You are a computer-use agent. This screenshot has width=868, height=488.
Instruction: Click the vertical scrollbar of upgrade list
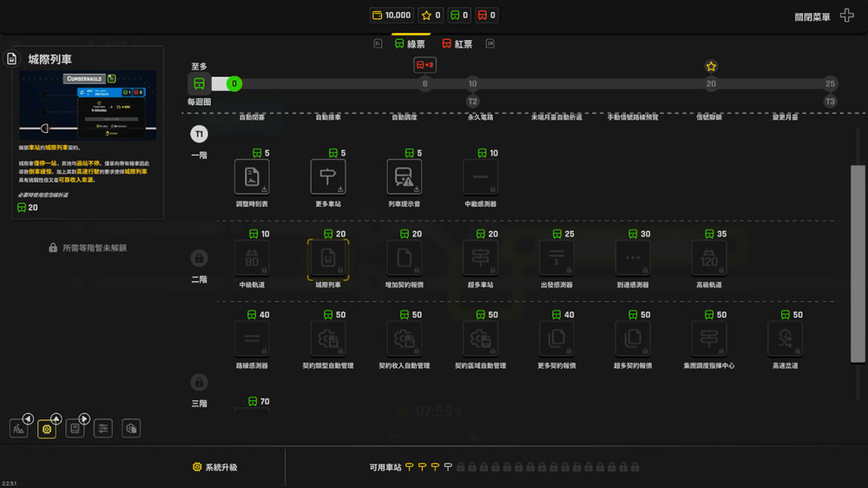click(858, 264)
